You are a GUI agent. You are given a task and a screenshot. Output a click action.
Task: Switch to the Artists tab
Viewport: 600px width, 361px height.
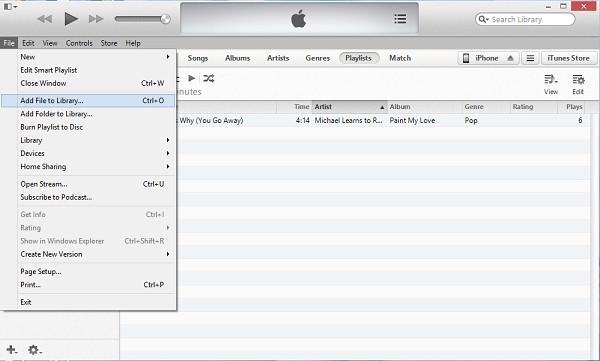pos(278,58)
